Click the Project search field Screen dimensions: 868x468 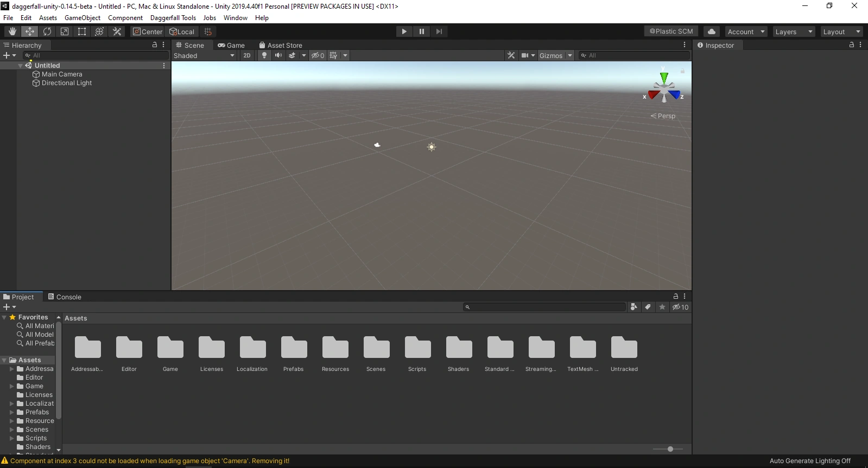pos(544,307)
